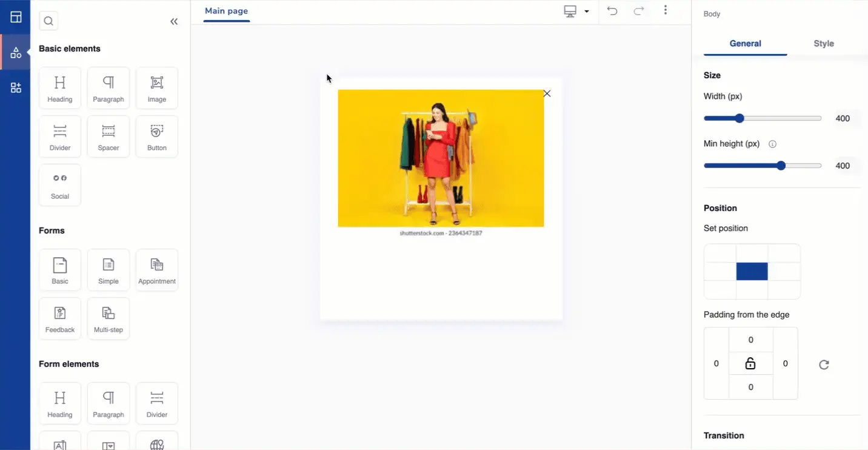Insert the Image element

157,88
